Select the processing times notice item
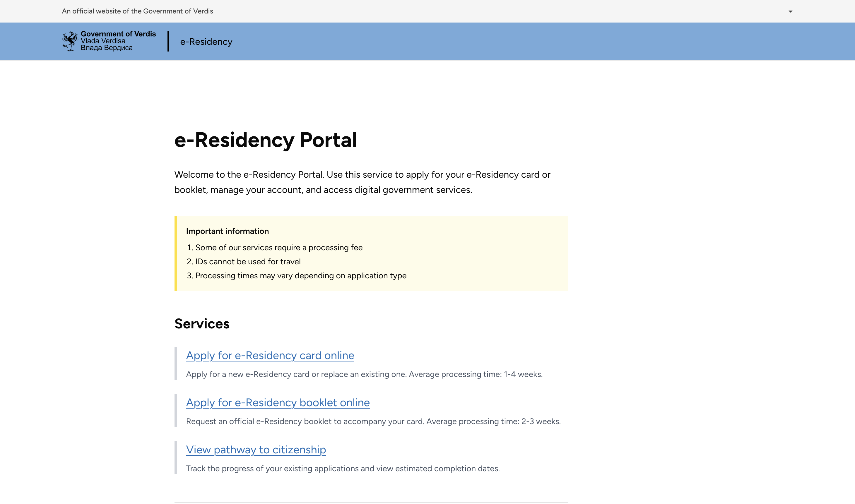The height and width of the screenshot is (504, 855). tap(301, 276)
